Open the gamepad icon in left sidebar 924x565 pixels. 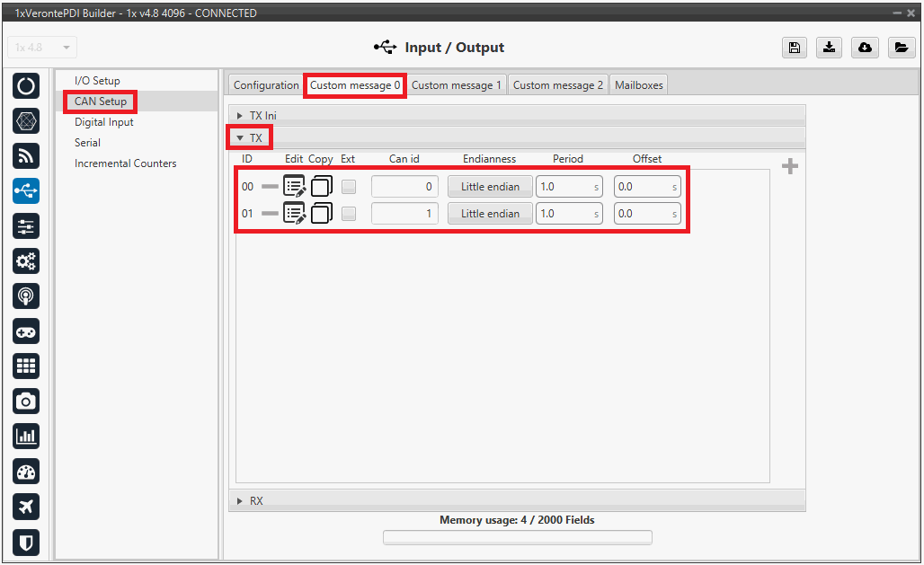pyautogui.click(x=26, y=331)
